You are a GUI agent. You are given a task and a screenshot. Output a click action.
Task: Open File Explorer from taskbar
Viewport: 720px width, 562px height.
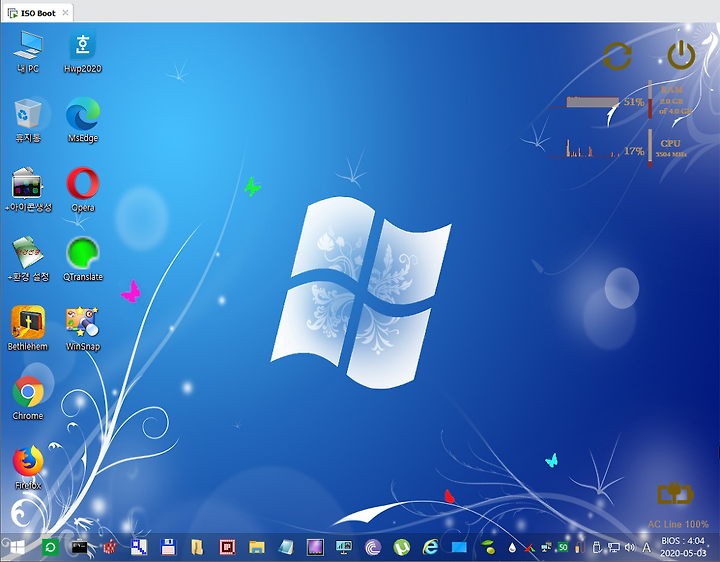click(257, 547)
